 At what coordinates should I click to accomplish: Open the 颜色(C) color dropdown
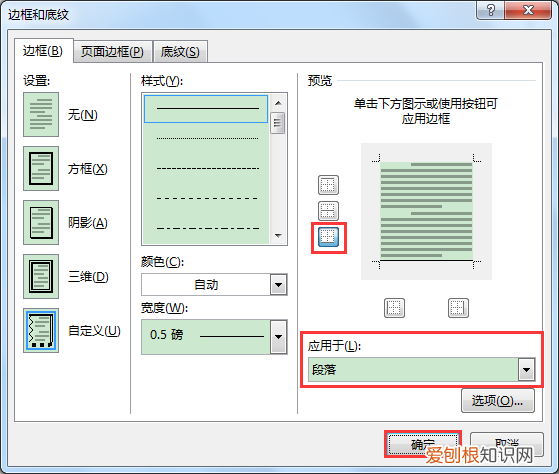214,284
